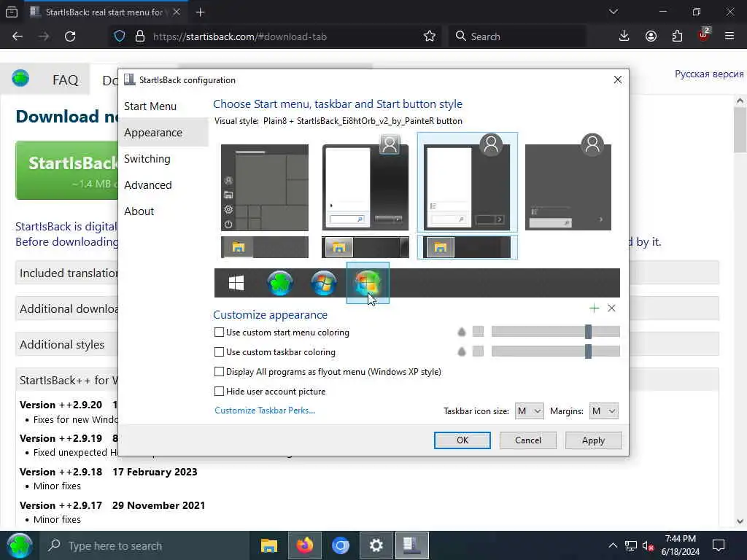Open File Explorer from the taskbar
This screenshot has width=747, height=560.
269,545
